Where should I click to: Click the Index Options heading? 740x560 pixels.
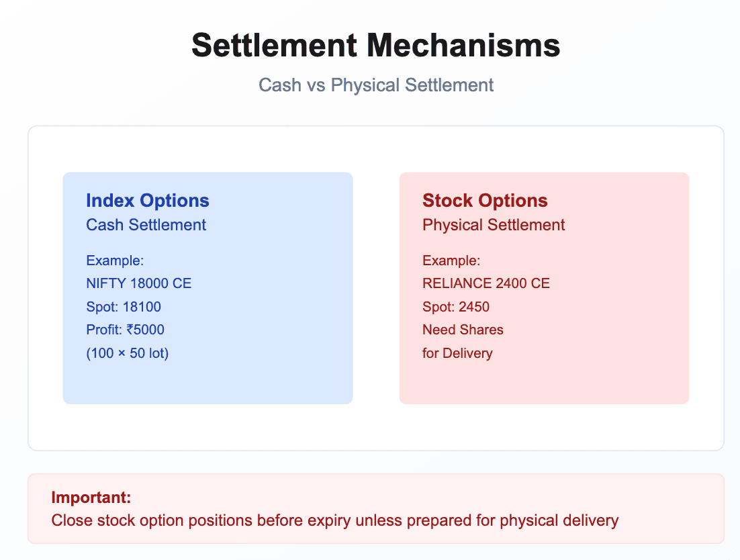coord(148,201)
